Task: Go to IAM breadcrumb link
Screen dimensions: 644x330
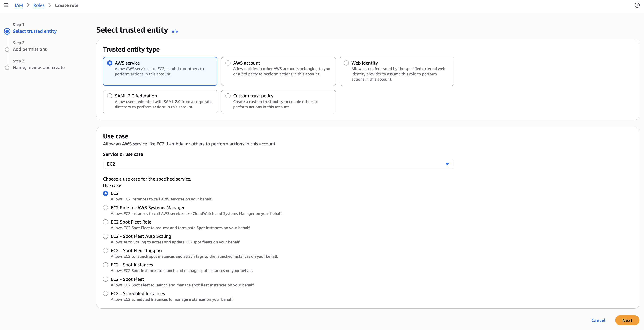Action: 19,5
